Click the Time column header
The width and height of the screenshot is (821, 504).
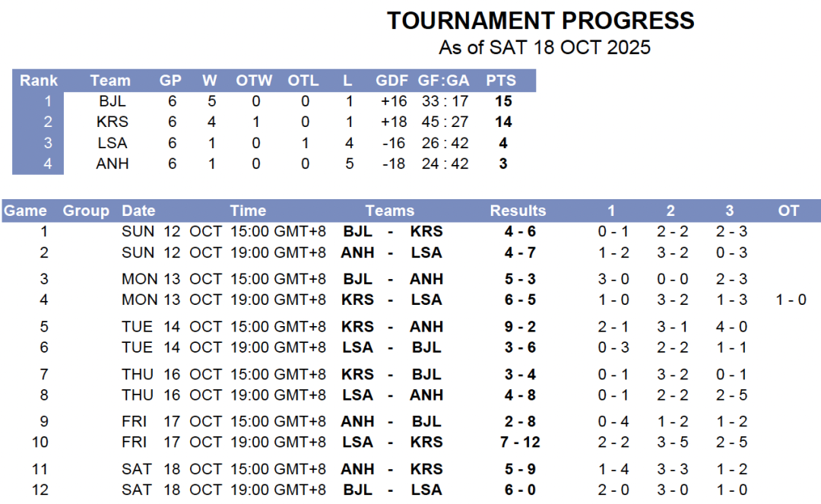pyautogui.click(x=248, y=211)
